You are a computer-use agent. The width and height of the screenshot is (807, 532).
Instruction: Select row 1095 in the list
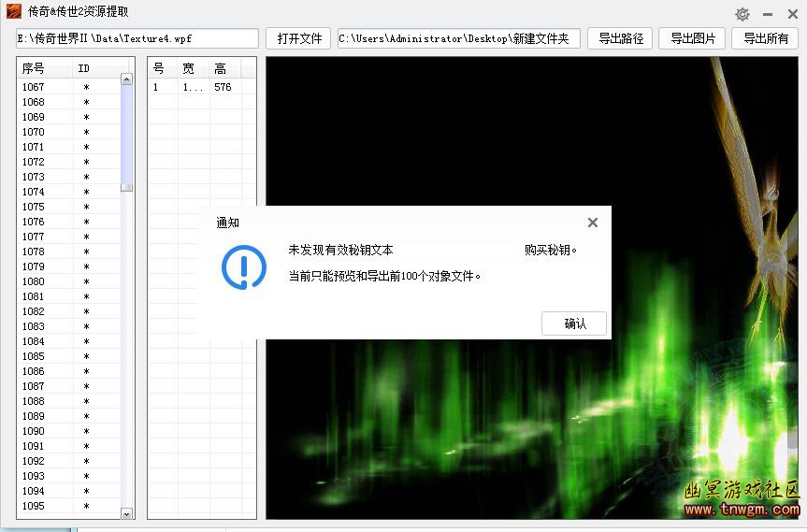(x=68, y=505)
